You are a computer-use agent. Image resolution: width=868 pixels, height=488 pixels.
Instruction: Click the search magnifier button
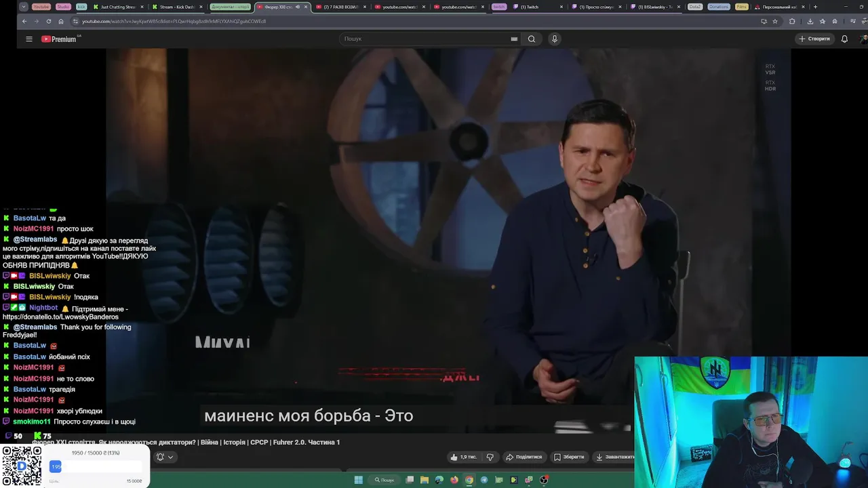[532, 39]
